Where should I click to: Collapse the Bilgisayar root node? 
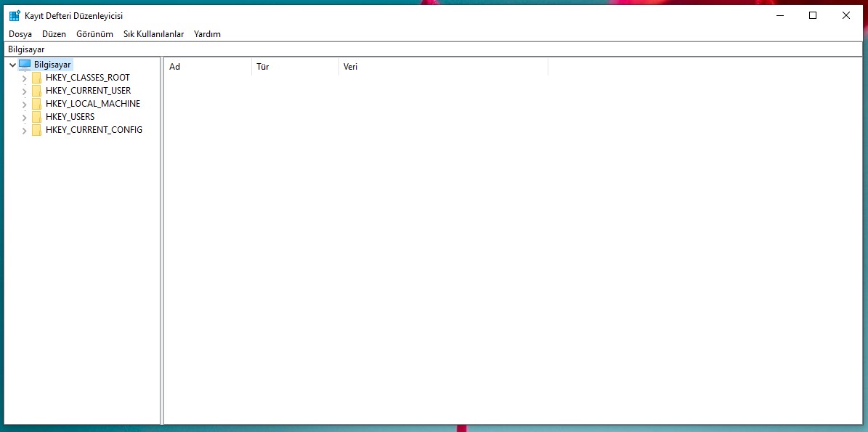12,65
